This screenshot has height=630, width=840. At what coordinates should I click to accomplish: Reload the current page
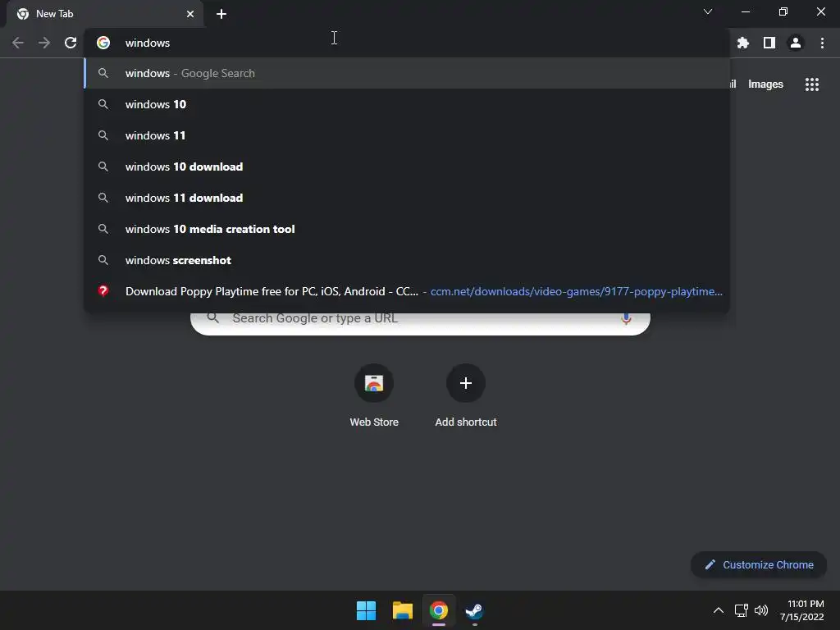point(71,43)
